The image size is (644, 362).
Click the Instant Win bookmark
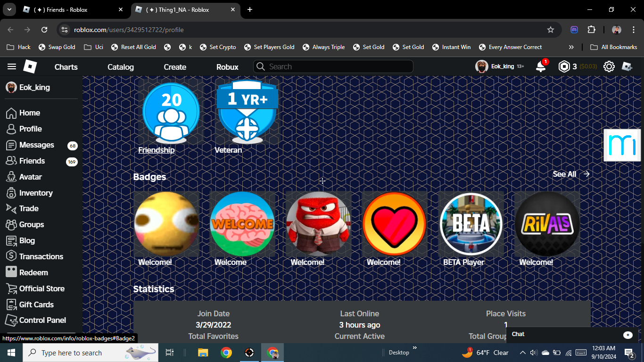(451, 47)
